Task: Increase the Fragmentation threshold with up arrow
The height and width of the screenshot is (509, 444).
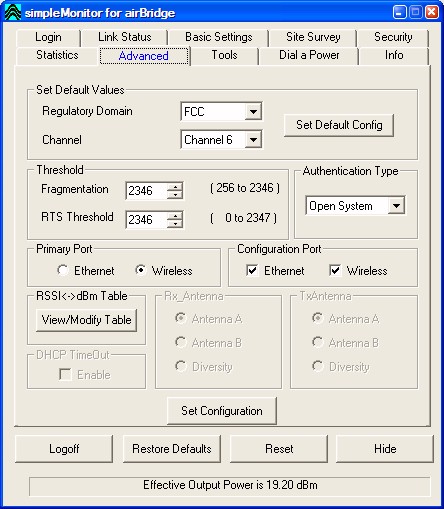Action: point(175,187)
